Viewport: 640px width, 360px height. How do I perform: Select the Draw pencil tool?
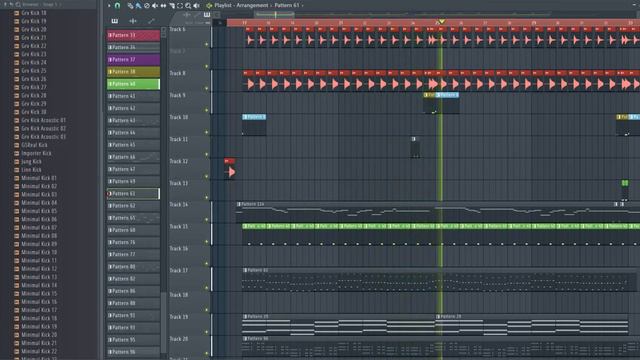(x=130, y=6)
